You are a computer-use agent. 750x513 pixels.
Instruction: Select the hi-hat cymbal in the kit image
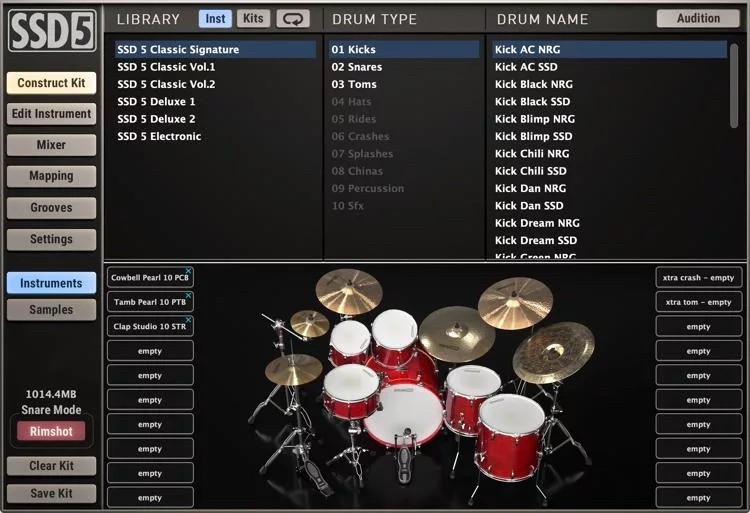(x=293, y=370)
